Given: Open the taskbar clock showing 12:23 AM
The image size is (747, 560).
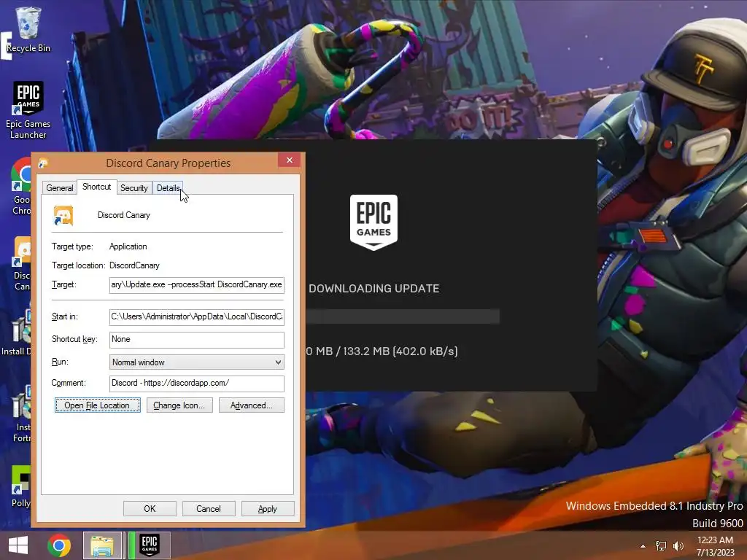Looking at the screenshot, I should 715,546.
